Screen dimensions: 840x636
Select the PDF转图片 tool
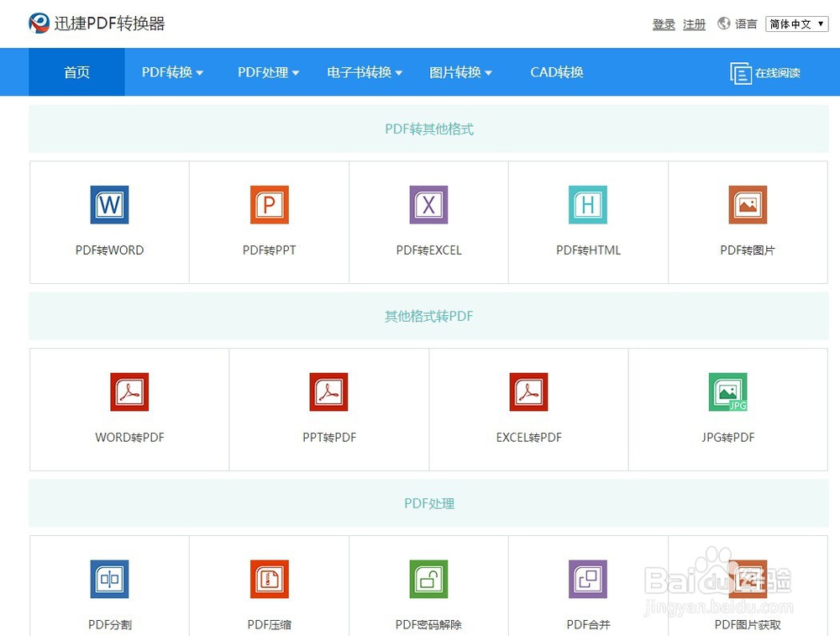click(x=747, y=204)
